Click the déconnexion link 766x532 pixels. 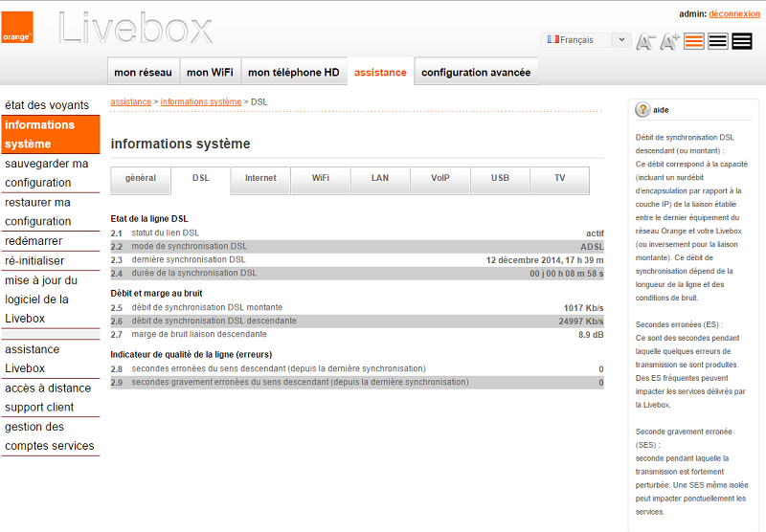pyautogui.click(x=734, y=13)
